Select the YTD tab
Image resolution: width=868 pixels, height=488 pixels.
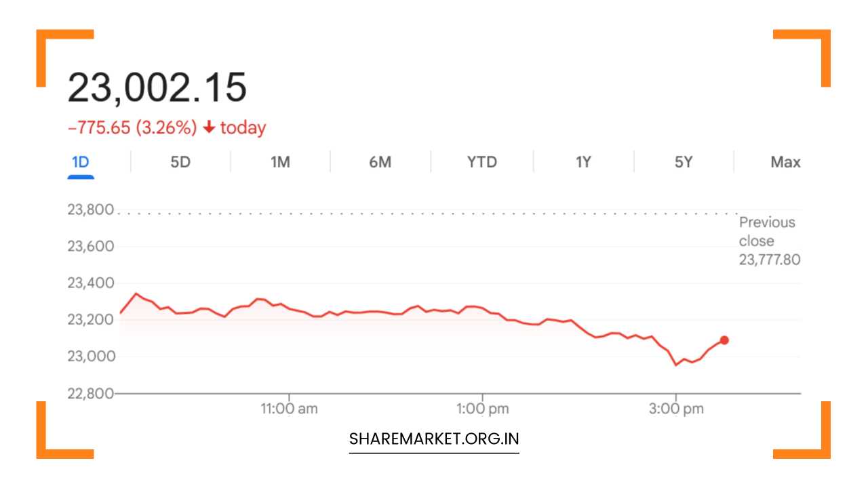pyautogui.click(x=482, y=163)
